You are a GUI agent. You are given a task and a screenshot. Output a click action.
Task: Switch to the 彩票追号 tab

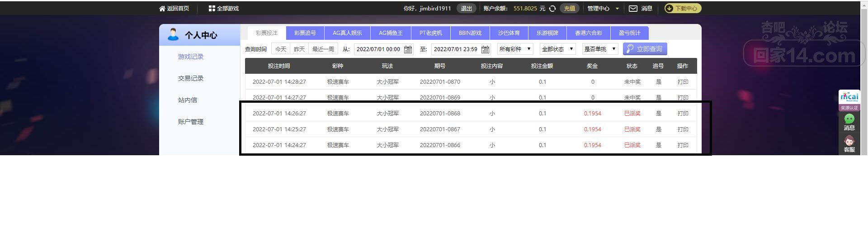pos(305,33)
